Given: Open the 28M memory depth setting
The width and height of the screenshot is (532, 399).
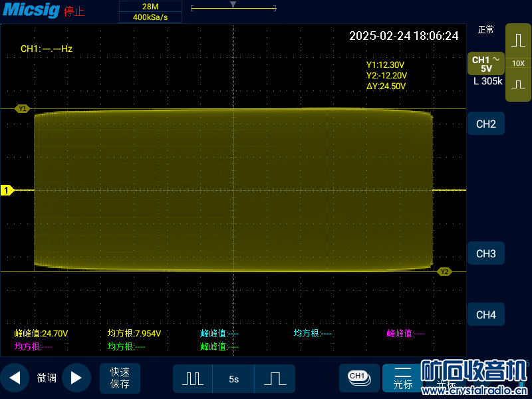Looking at the screenshot, I should point(150,7).
